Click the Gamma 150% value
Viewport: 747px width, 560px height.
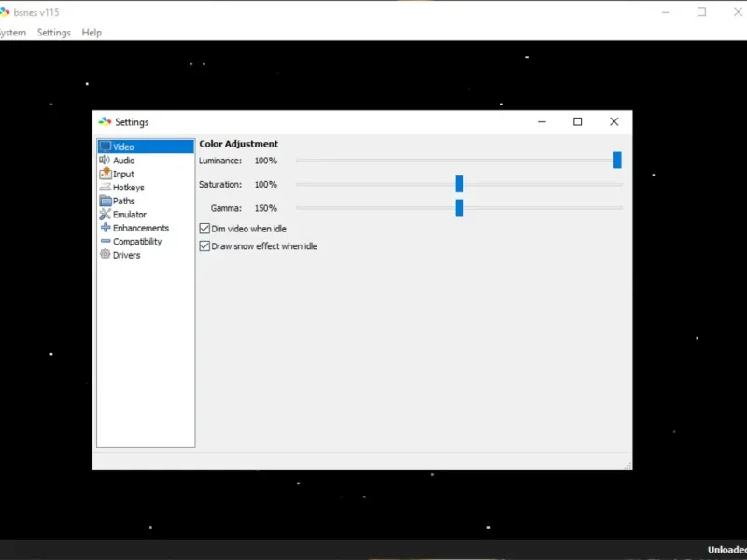266,208
